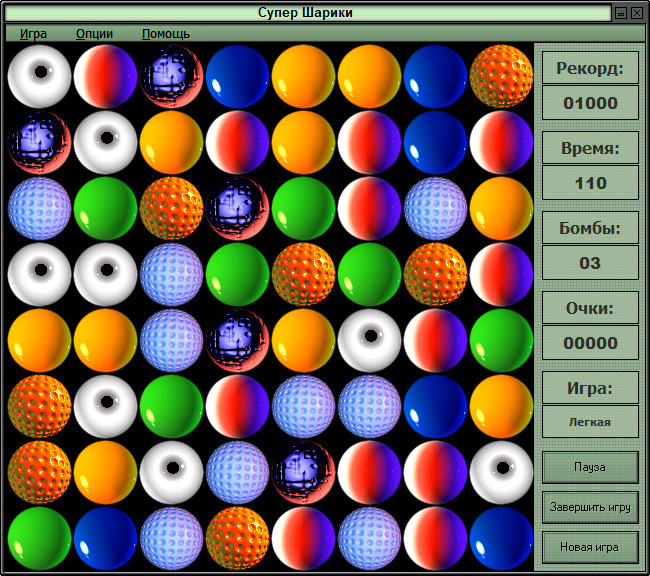This screenshot has width=650, height=576.
Task: Click the chrome mirror ball in the fifth row
Action: point(238,340)
